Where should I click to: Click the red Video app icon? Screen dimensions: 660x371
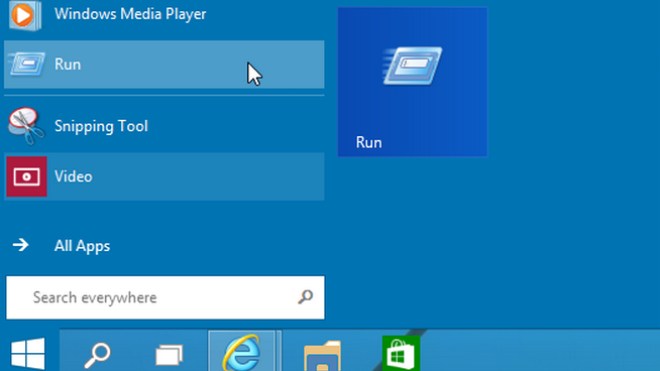(27, 176)
